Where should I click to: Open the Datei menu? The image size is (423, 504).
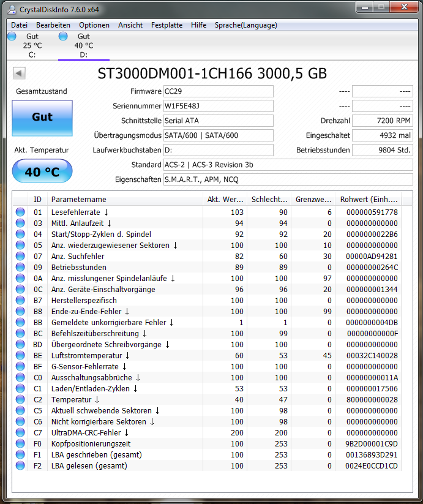pyautogui.click(x=19, y=25)
